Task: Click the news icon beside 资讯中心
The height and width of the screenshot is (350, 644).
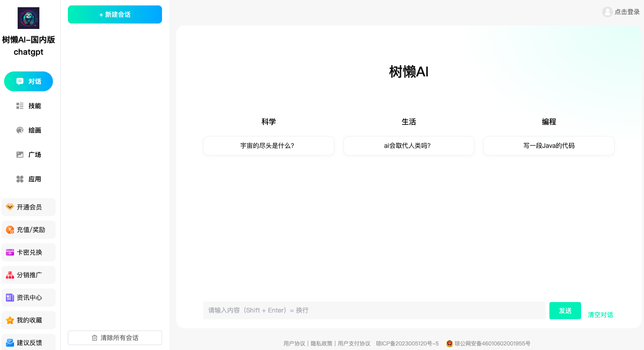Action: [x=10, y=298]
